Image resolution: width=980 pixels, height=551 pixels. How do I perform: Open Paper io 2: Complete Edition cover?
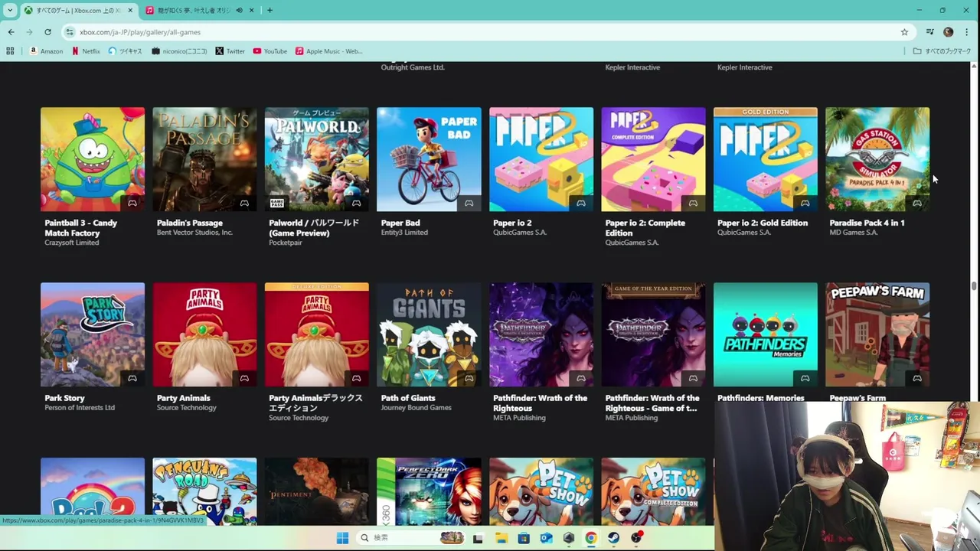(x=653, y=159)
